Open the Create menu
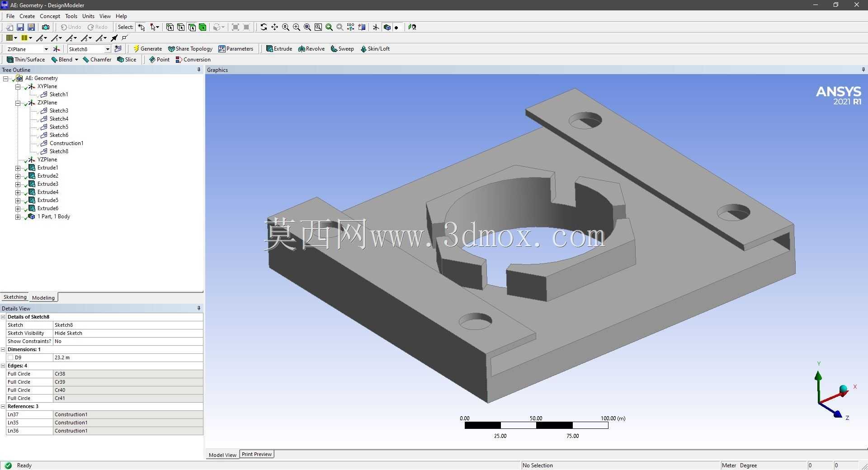 point(27,16)
